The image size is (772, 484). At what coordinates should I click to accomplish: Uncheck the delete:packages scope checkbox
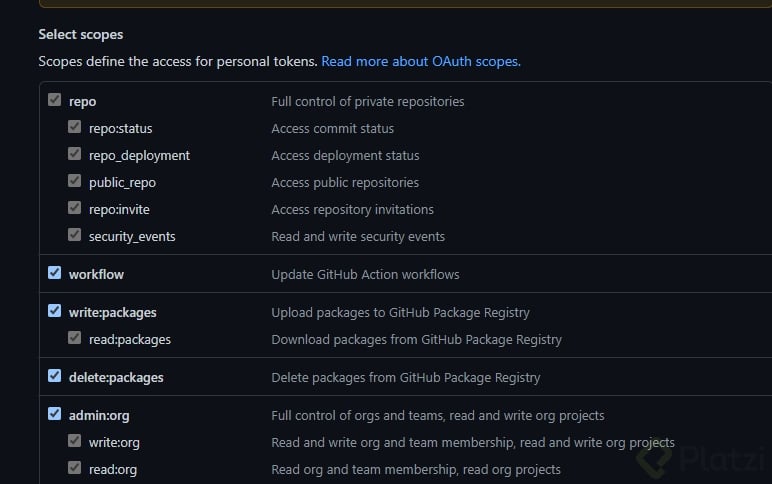click(54, 376)
